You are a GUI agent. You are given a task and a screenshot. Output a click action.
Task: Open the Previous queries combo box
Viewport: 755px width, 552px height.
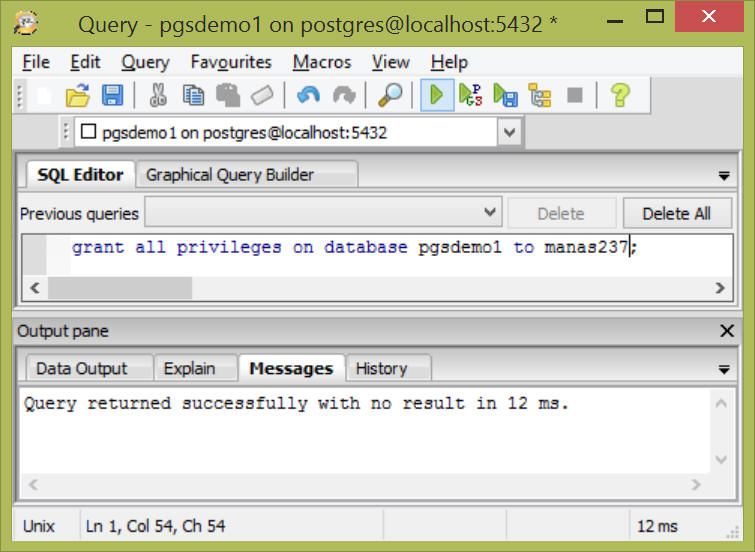coord(323,212)
